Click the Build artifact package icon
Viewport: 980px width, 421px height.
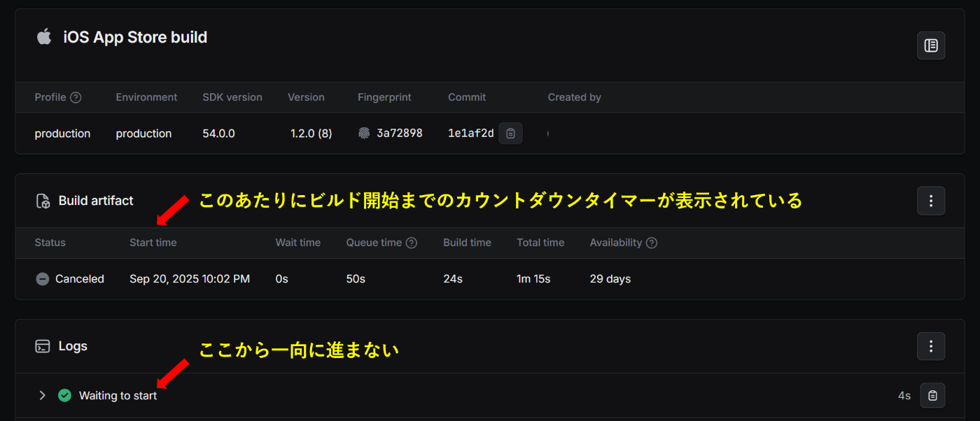pos(43,201)
